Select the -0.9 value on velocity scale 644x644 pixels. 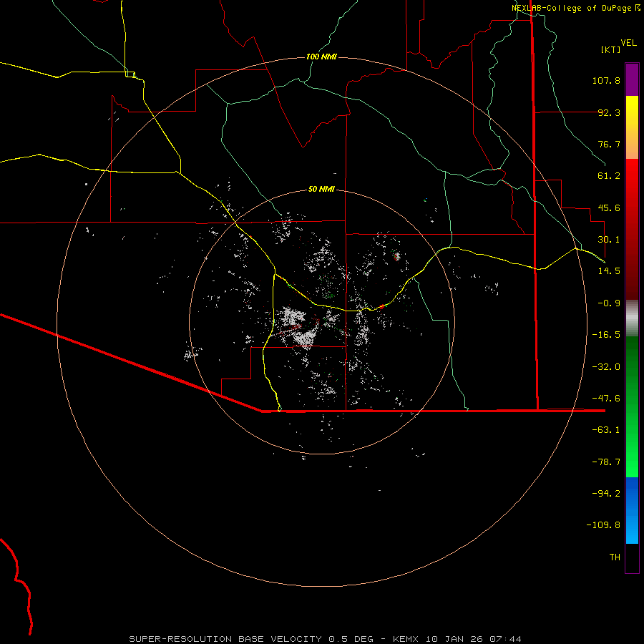(609, 303)
